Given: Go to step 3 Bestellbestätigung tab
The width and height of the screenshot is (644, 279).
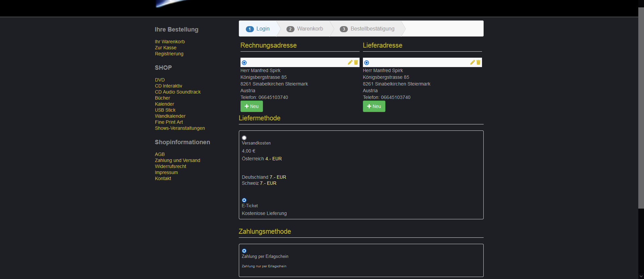Looking at the screenshot, I should coord(367,29).
